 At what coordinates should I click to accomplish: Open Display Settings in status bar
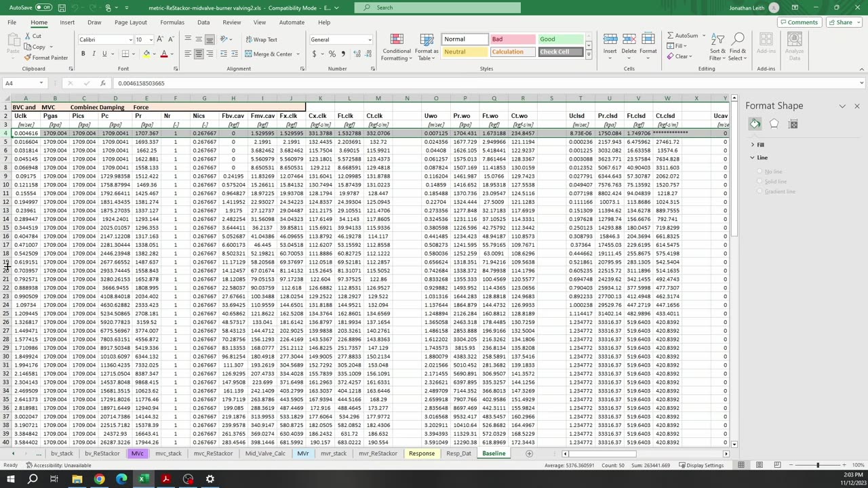point(701,465)
